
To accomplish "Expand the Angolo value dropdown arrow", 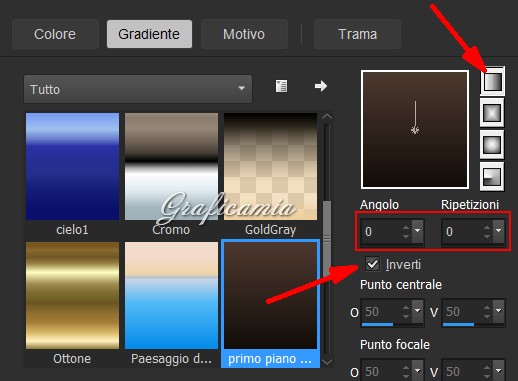I will click(417, 231).
